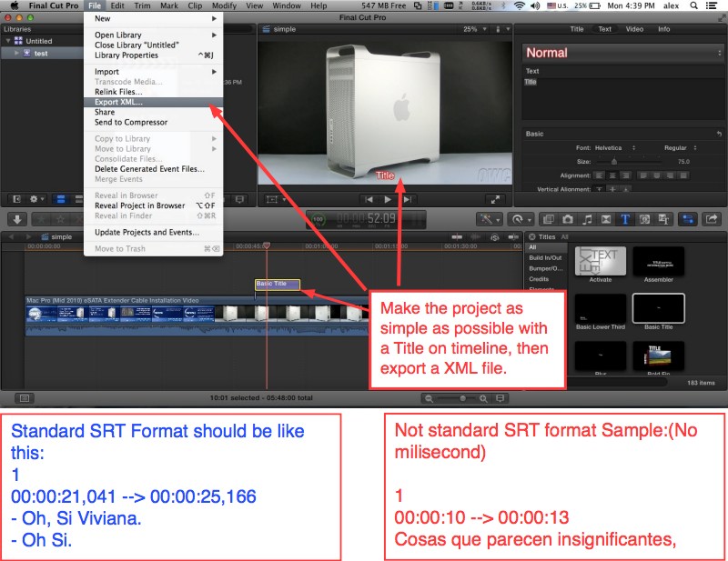The width and height of the screenshot is (728, 561).
Task: Adjust the timeline zoom slider
Action: [x=462, y=398]
